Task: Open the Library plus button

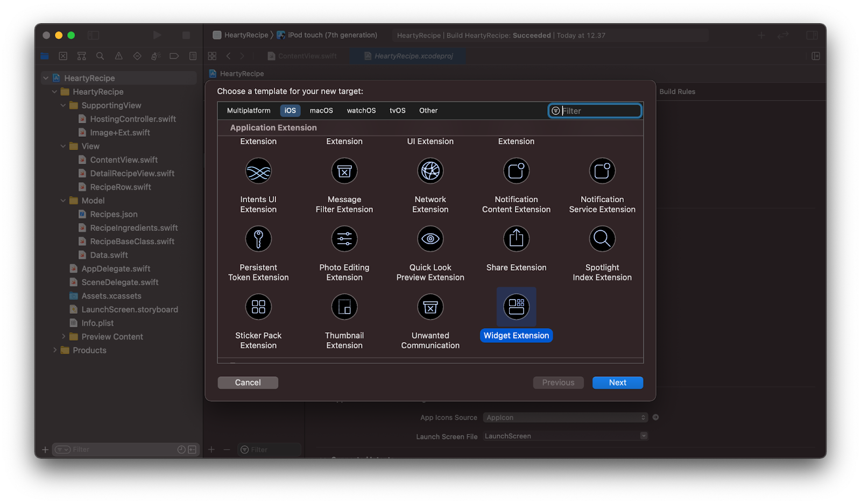Action: pyautogui.click(x=761, y=35)
